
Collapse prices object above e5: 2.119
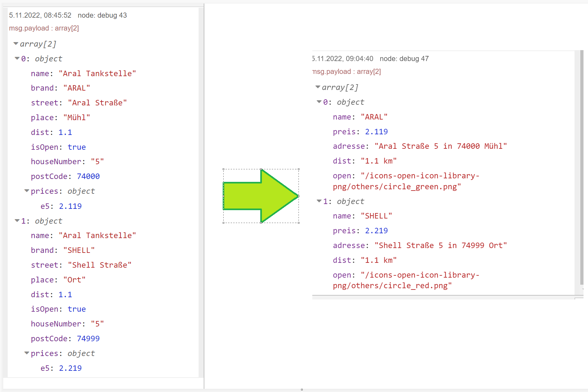(27, 191)
